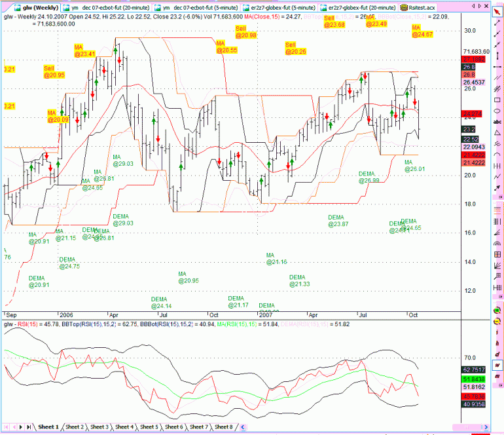504x435 pixels.
Task: Toggle the daily 'd' interval button
Action: [x=497, y=354]
